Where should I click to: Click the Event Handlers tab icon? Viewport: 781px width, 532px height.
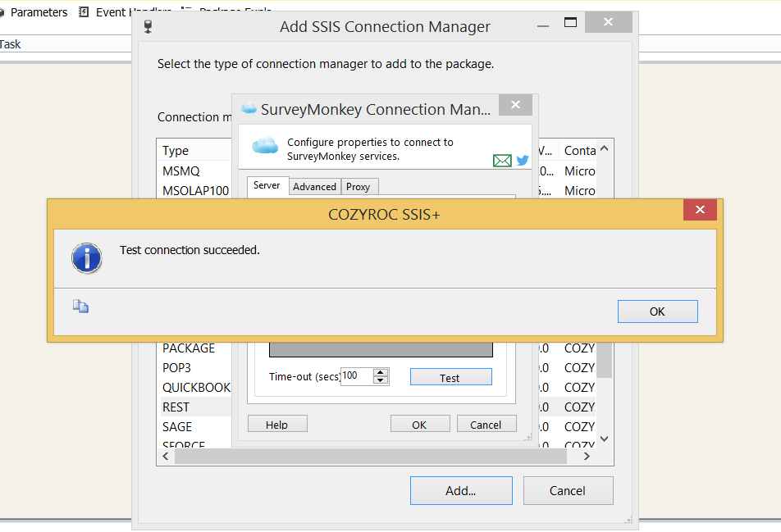84,12
